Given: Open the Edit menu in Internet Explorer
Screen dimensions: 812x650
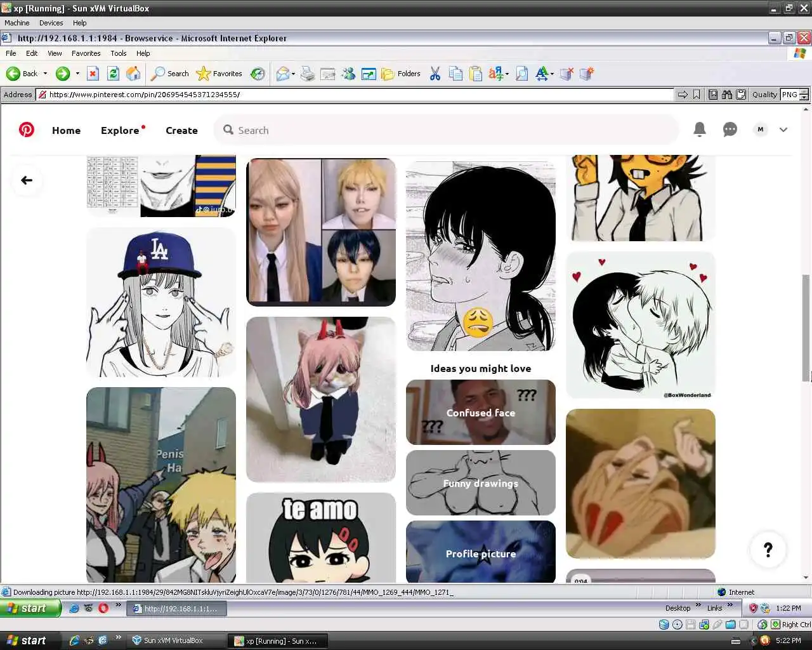Looking at the screenshot, I should pyautogui.click(x=32, y=53).
